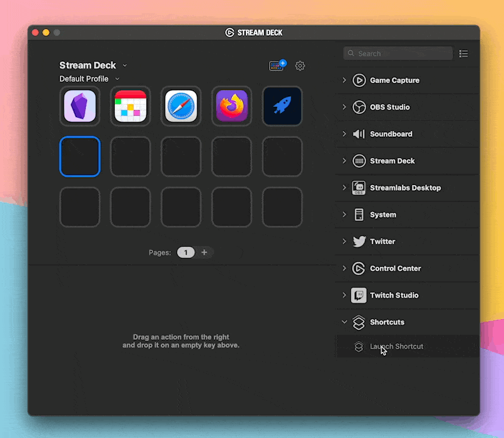Open the Stream Deck Store keyboard icon
Image resolution: width=504 pixels, height=438 pixels.
[277, 65]
